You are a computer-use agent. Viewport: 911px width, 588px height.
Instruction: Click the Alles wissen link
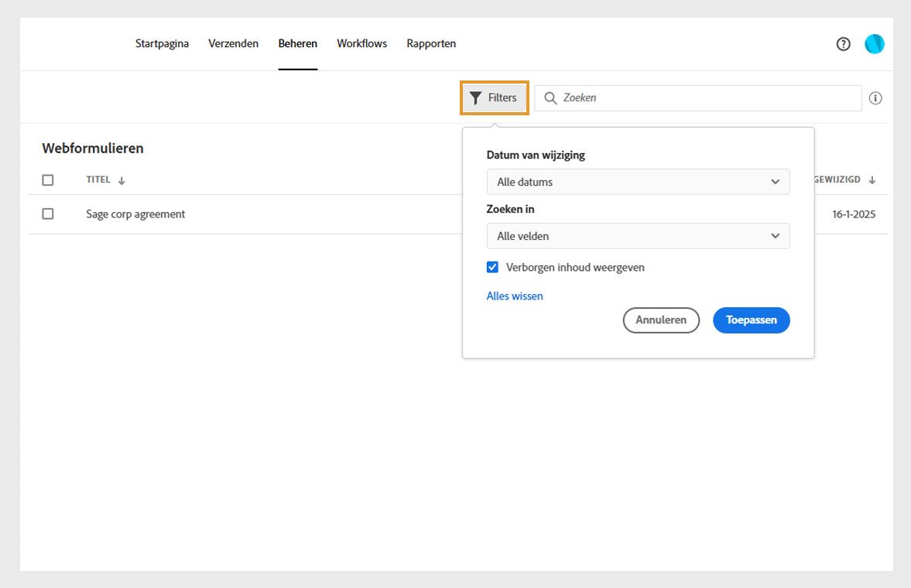(514, 296)
